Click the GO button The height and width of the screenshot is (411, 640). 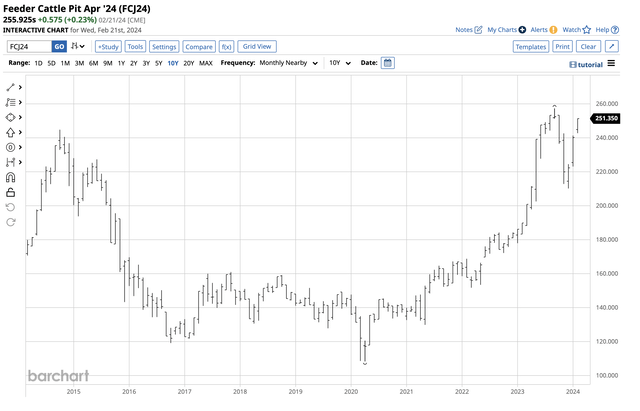[x=59, y=47]
